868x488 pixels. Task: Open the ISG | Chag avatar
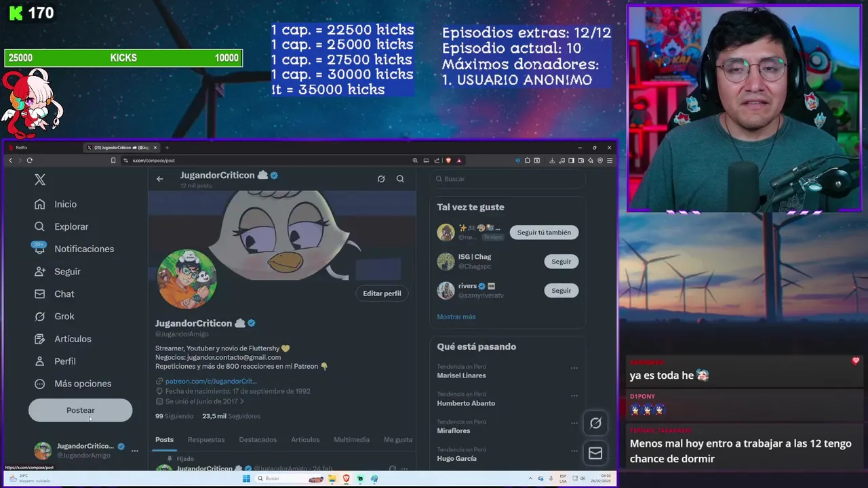(x=446, y=262)
